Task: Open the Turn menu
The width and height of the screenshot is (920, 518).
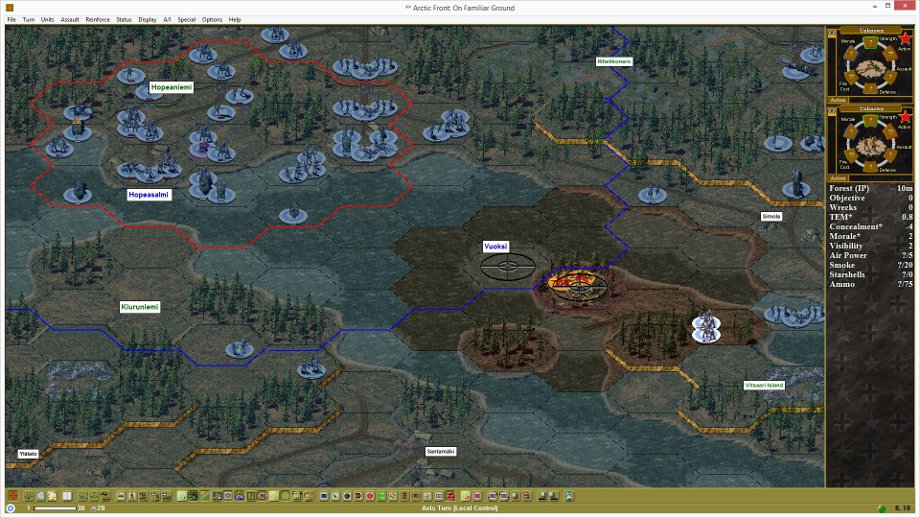Action: (28, 19)
